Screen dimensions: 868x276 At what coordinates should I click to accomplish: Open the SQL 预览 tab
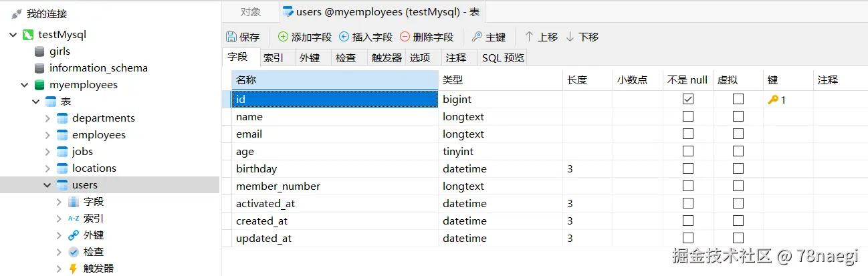coord(503,58)
